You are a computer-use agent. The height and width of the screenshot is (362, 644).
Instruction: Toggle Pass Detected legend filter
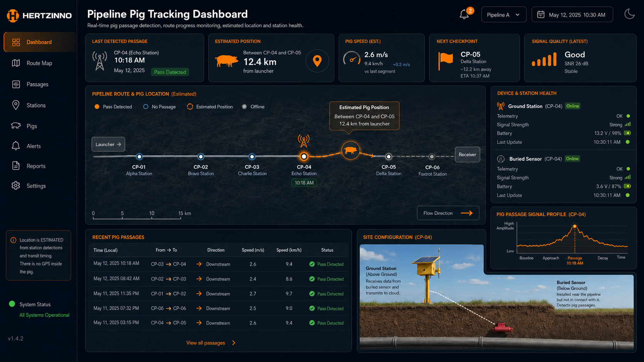coord(113,107)
